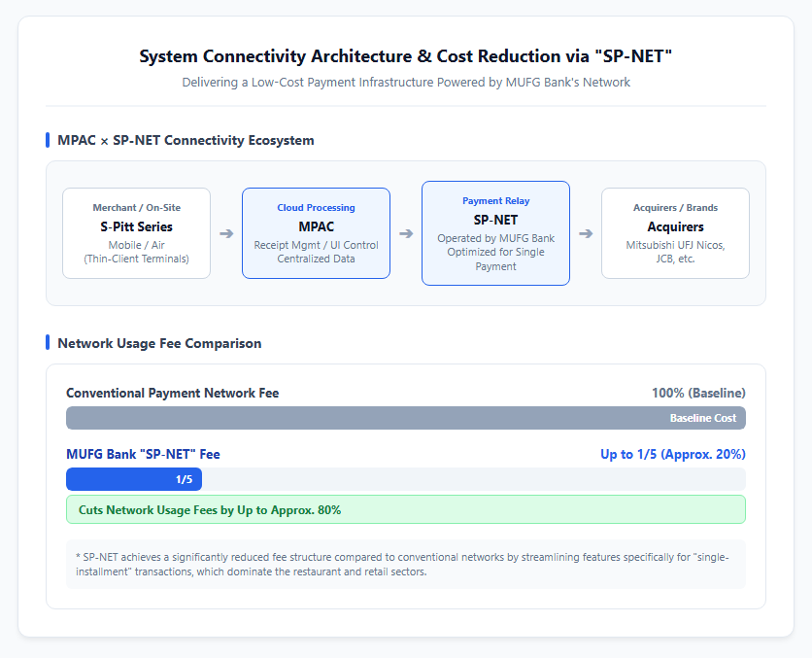Click the gray Baseline Cost bar
812x658 pixels.
pos(406,418)
